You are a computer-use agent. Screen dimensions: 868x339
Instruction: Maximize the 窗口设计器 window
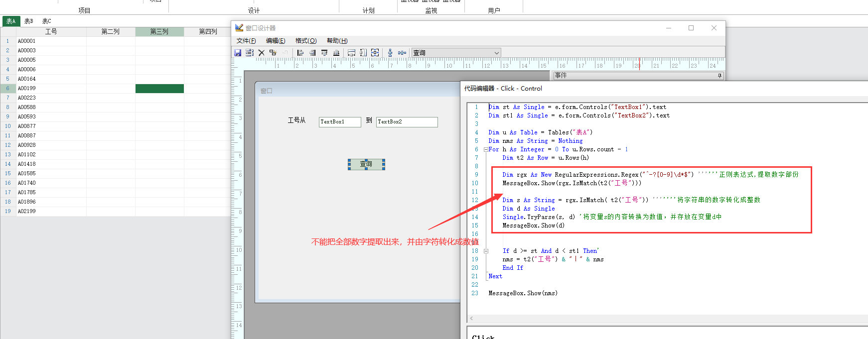[x=691, y=28]
